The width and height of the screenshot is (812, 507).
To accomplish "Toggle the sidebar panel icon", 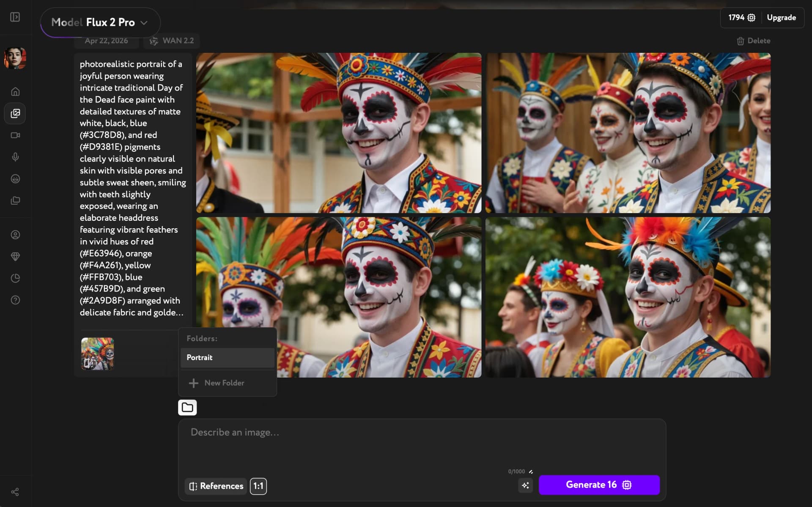I will click(x=15, y=17).
